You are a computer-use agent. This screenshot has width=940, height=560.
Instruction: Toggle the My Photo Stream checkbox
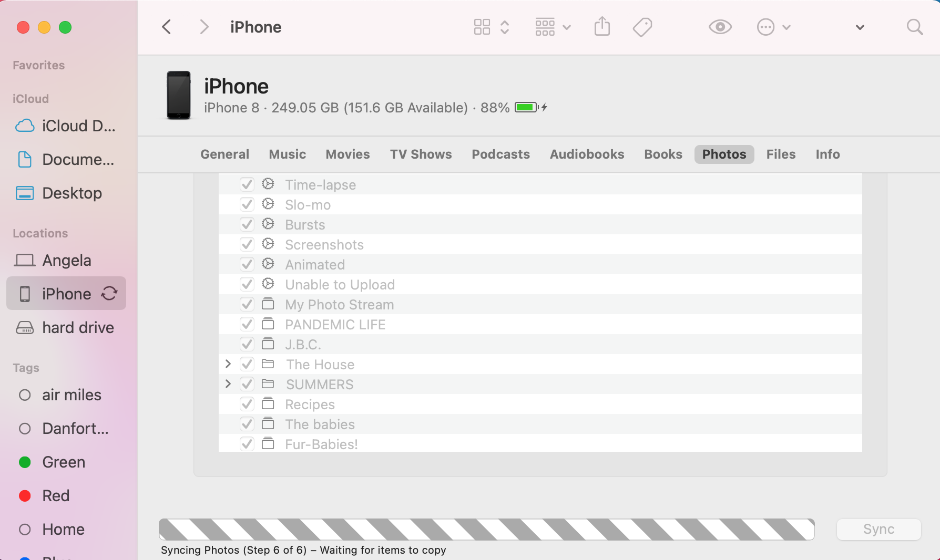(247, 304)
